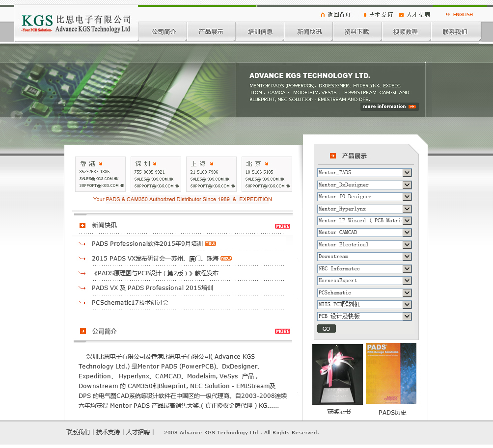
Task: Click the orange arrow next to 北京
Action: 267,164
